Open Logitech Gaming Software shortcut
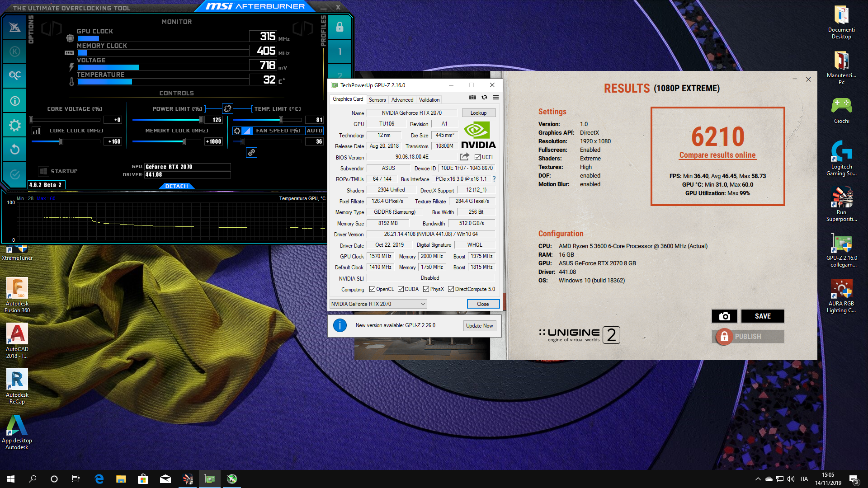The height and width of the screenshot is (488, 868). [x=841, y=158]
